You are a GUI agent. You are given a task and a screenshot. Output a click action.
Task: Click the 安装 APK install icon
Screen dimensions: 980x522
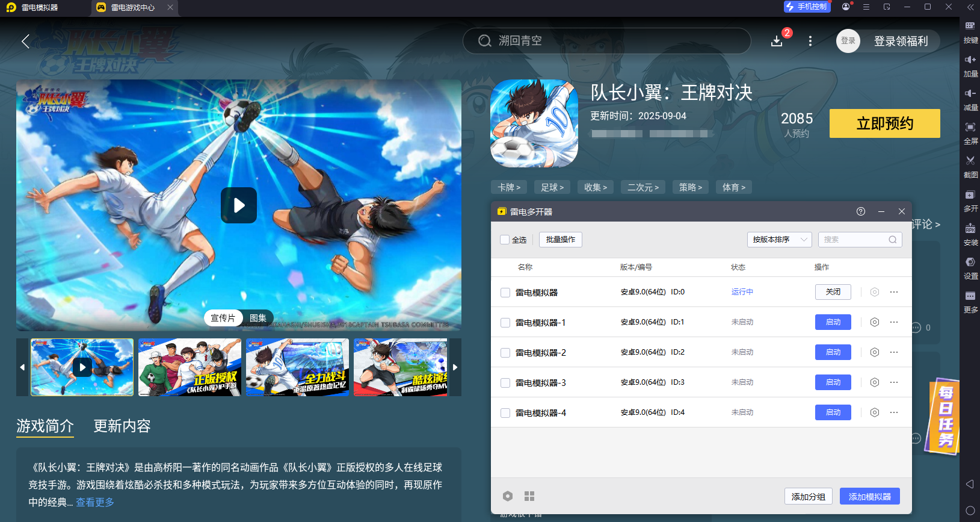pyautogui.click(x=970, y=229)
